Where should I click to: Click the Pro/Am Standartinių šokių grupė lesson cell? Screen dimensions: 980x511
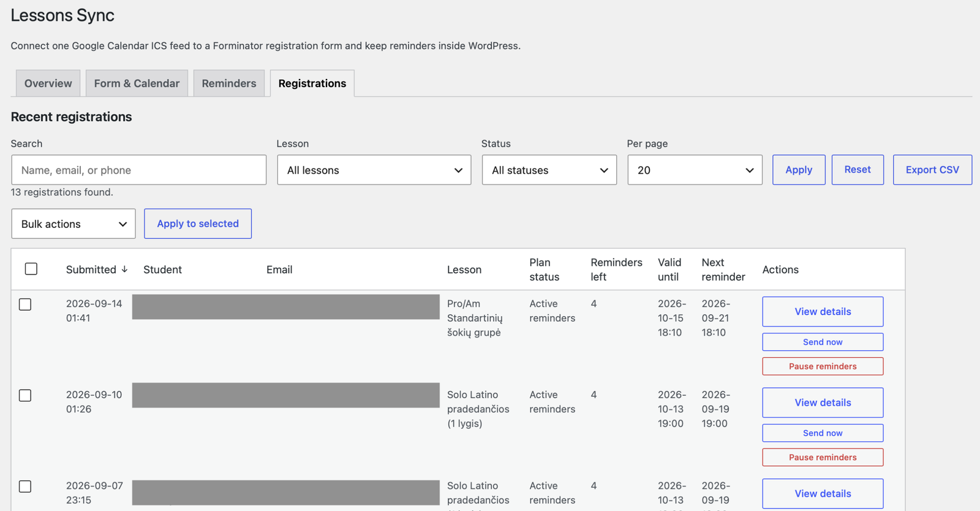coord(475,318)
